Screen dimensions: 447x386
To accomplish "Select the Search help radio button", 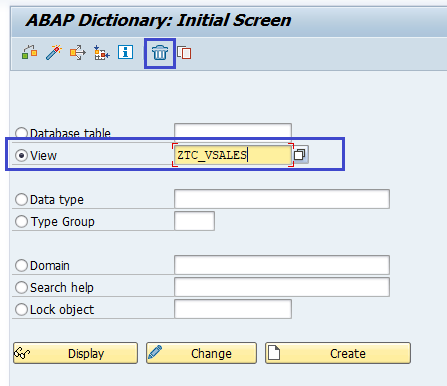I will 21,287.
